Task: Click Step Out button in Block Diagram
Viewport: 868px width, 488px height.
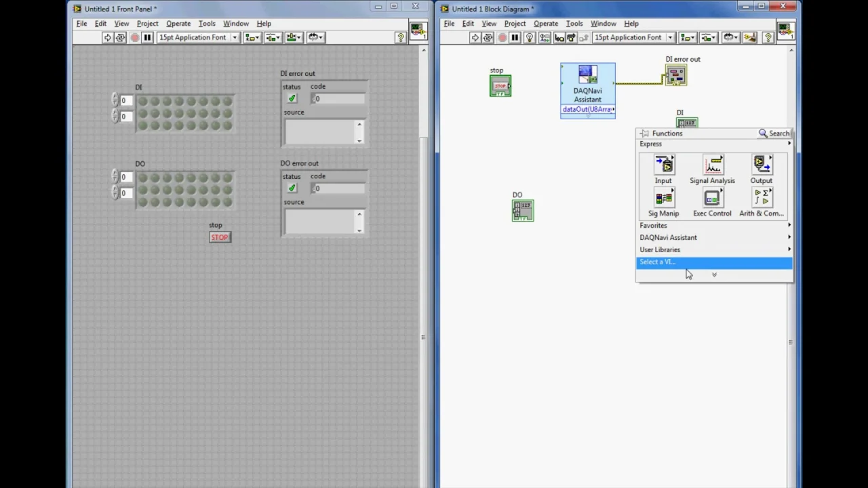Action: pos(583,38)
